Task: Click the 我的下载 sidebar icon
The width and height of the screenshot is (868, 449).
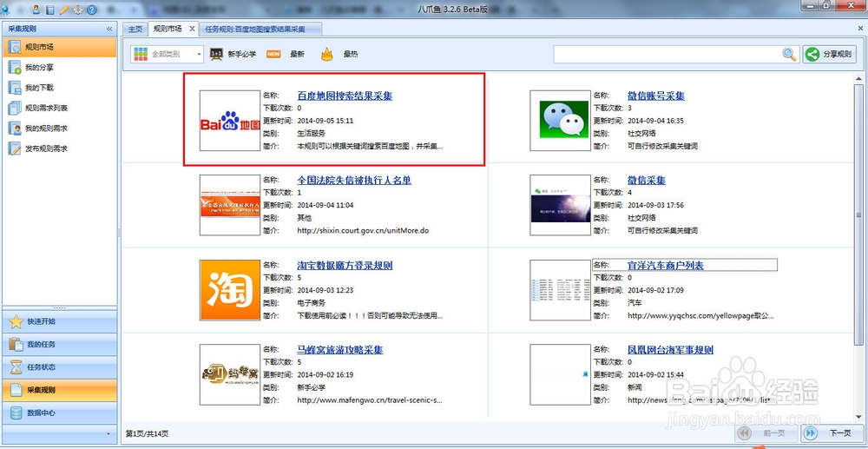Action: pos(15,88)
